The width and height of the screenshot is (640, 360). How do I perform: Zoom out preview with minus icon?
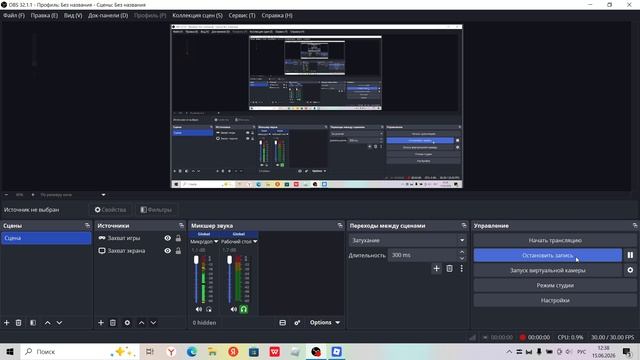point(6,195)
